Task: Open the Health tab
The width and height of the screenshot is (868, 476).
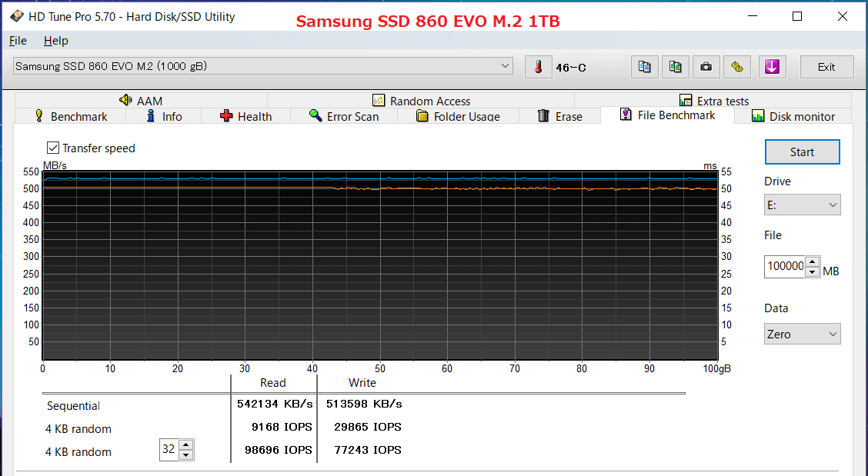Action: 245,116
